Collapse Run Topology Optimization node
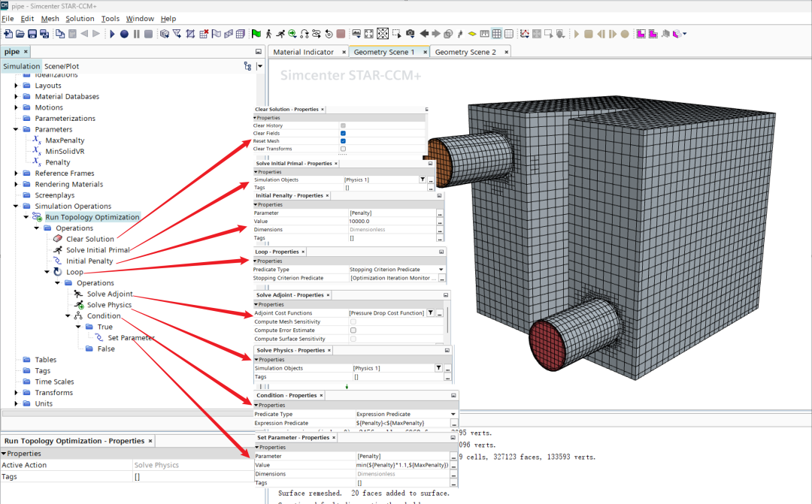The image size is (812, 504). (26, 217)
